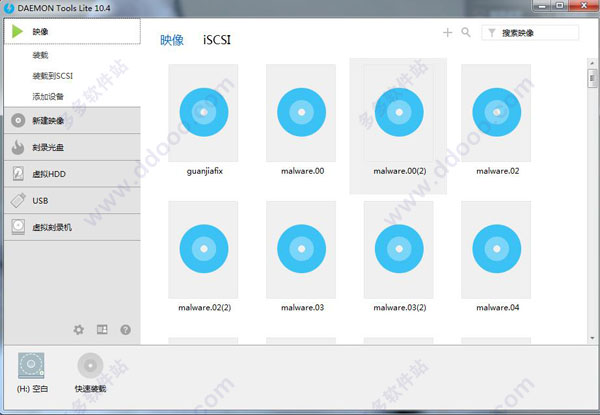600x415 pixels.
Task: Click inside the 搜索映像 search field
Action: (530, 33)
